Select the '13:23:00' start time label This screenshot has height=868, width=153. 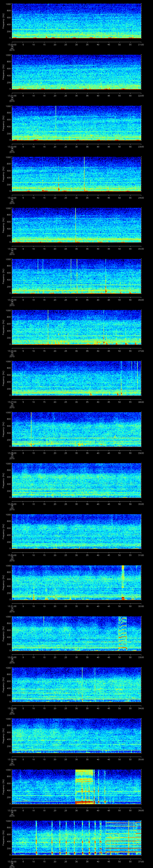(x=12, y=198)
